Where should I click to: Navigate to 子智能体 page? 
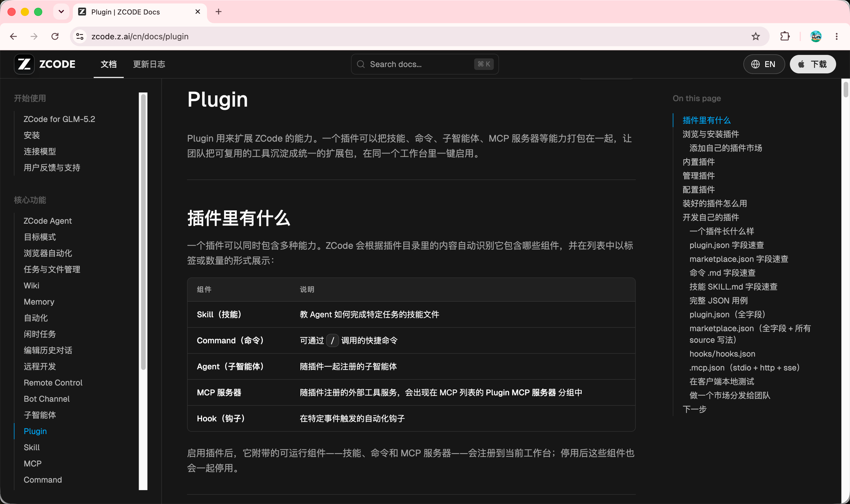[40, 415]
